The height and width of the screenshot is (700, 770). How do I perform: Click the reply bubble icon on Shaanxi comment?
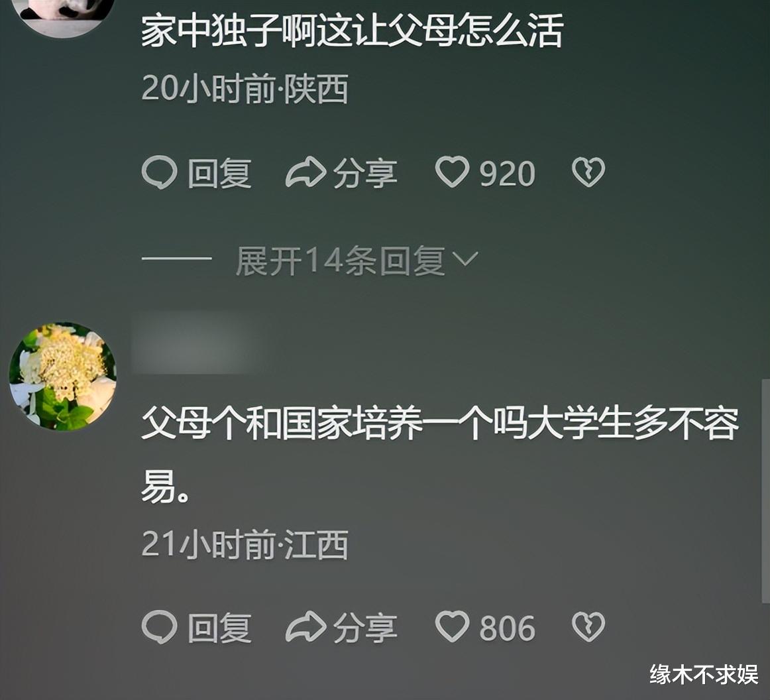[159, 172]
